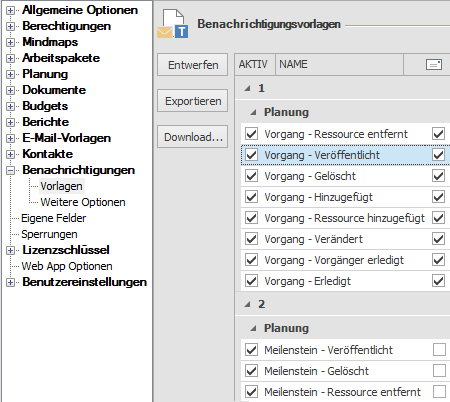Viewport: 450px width, 402px height.
Task: Collapse group 2 in the list
Action: click(247, 304)
